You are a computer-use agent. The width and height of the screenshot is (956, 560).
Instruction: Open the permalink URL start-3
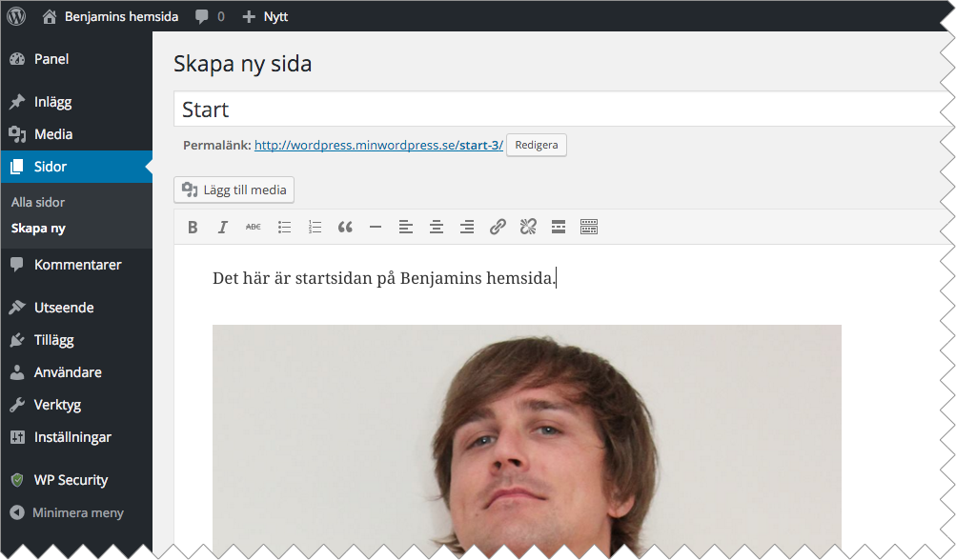(x=378, y=145)
